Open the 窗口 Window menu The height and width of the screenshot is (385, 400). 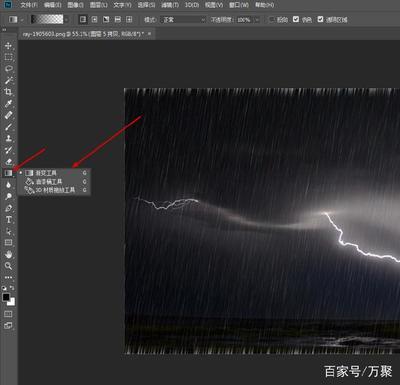[239, 5]
